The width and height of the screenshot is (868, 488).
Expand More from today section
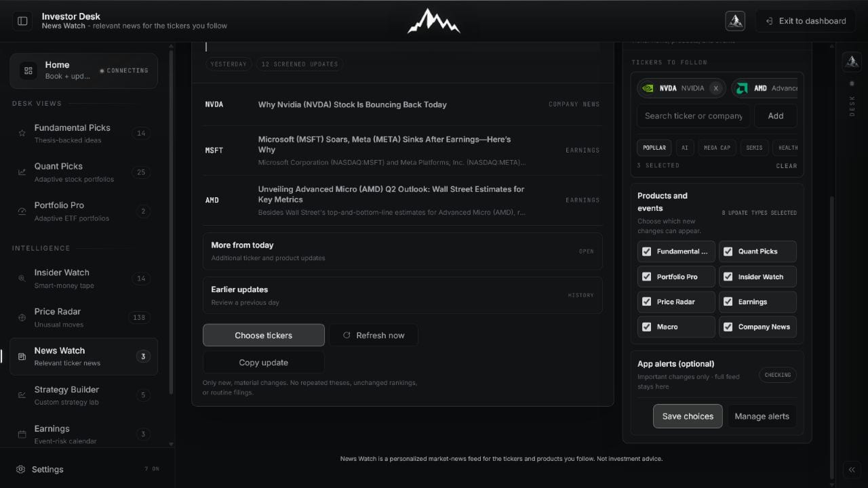402,251
